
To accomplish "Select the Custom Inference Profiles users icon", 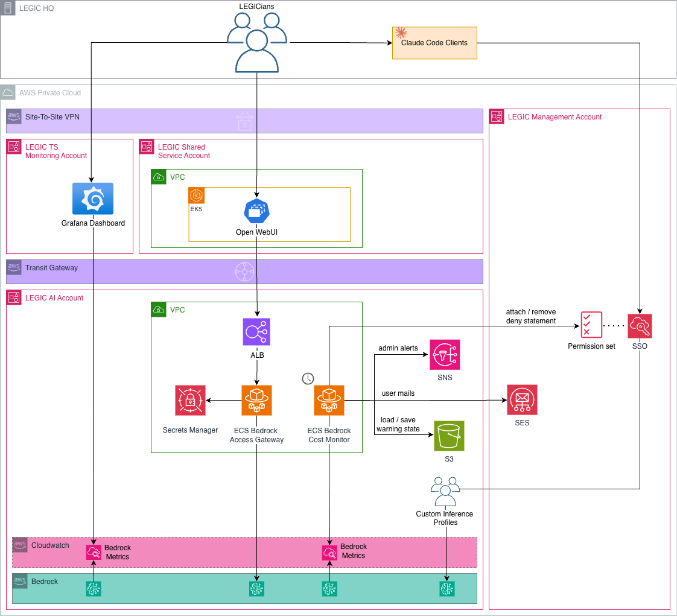I will click(x=445, y=491).
